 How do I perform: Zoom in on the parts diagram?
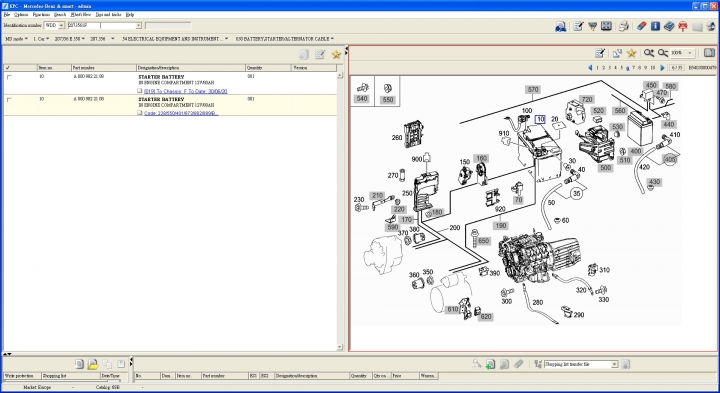click(x=648, y=53)
